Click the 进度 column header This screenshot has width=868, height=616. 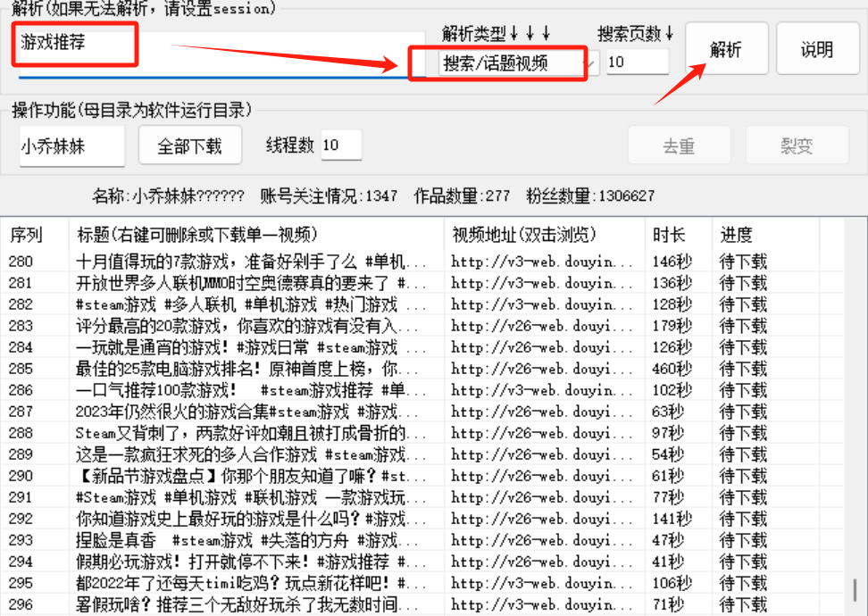click(x=765, y=235)
